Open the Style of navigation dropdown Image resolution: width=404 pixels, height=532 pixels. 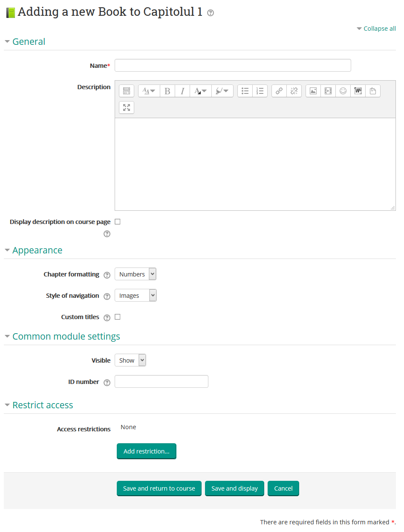click(136, 296)
